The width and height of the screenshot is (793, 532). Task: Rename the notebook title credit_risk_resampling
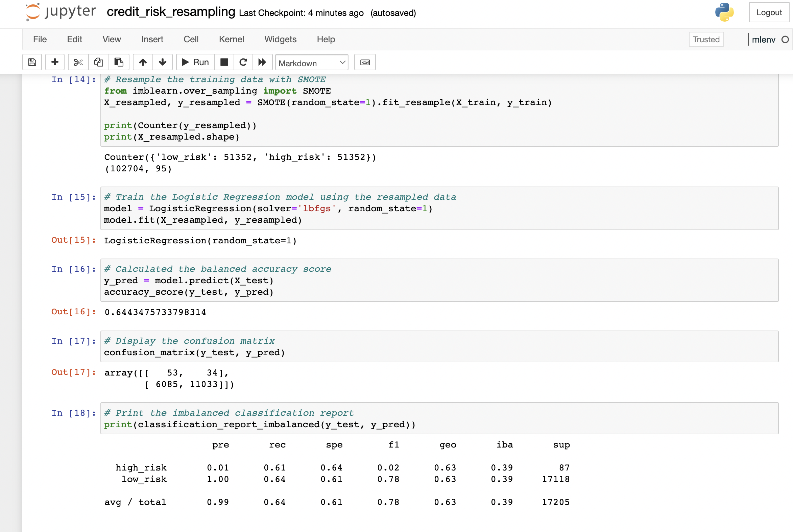pyautogui.click(x=171, y=12)
